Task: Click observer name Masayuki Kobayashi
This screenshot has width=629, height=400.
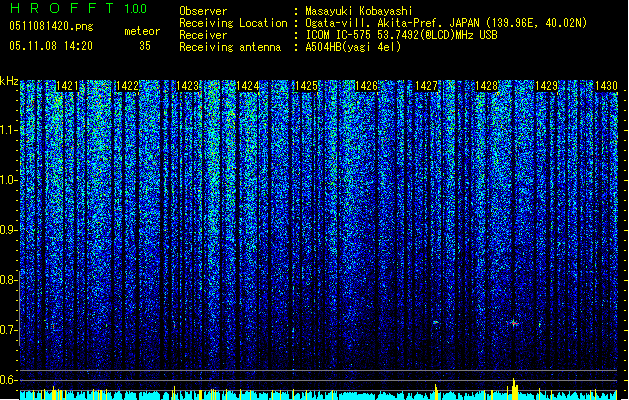Action: [359, 11]
